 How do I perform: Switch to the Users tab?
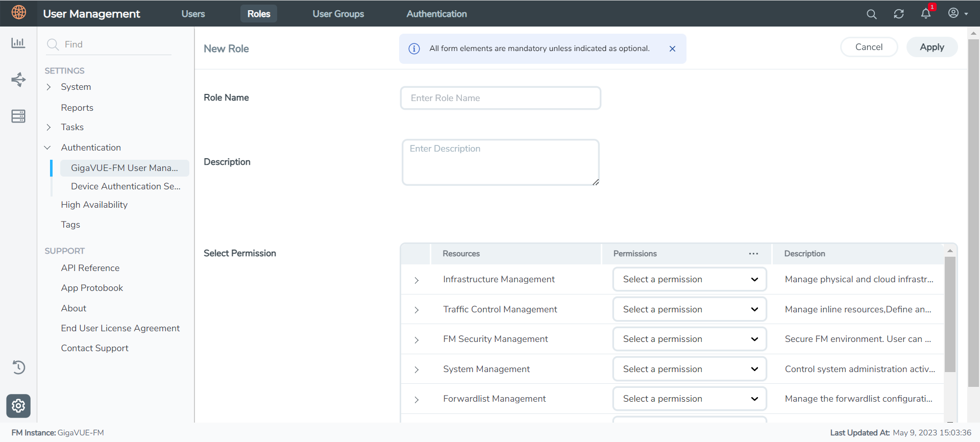(193, 14)
